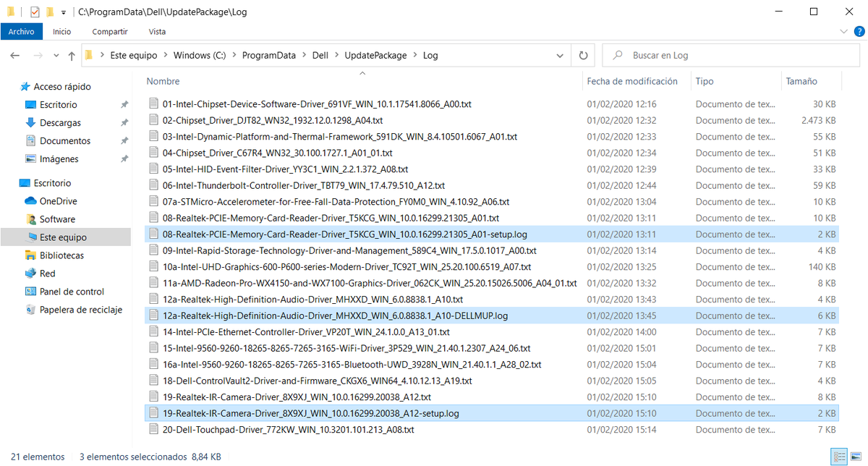Select 15-Intel WiFi-Driver file
The image size is (868, 466).
[492, 348]
